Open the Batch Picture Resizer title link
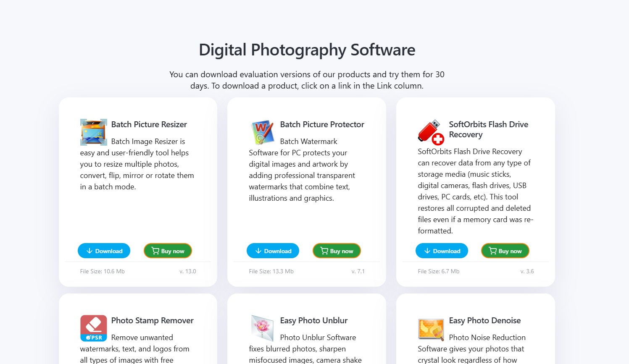The width and height of the screenshot is (629, 364). point(149,124)
